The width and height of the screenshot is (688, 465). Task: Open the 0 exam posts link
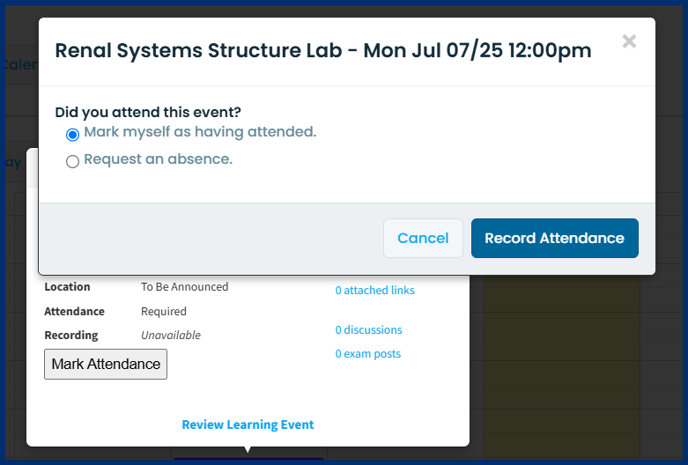368,354
